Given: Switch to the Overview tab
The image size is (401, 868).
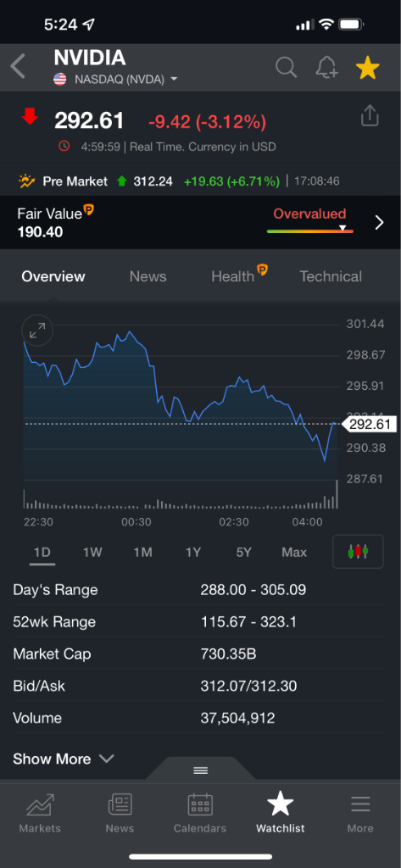Looking at the screenshot, I should (53, 276).
